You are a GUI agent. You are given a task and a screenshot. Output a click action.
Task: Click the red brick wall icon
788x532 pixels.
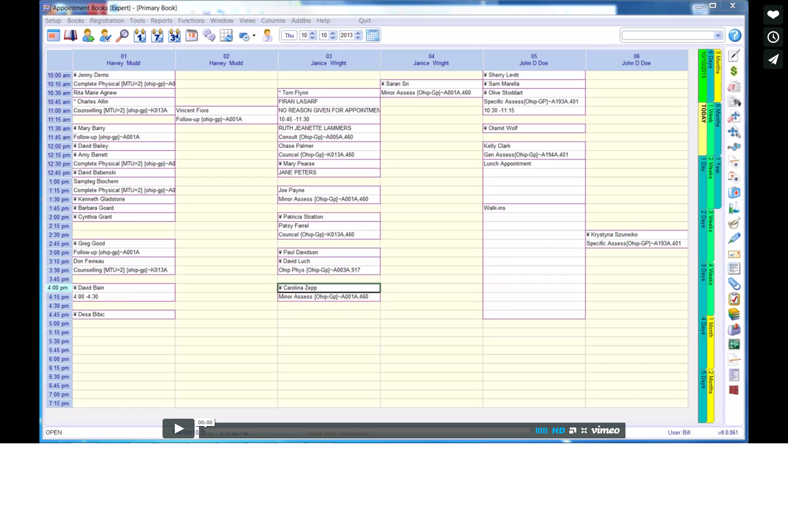[734, 390]
